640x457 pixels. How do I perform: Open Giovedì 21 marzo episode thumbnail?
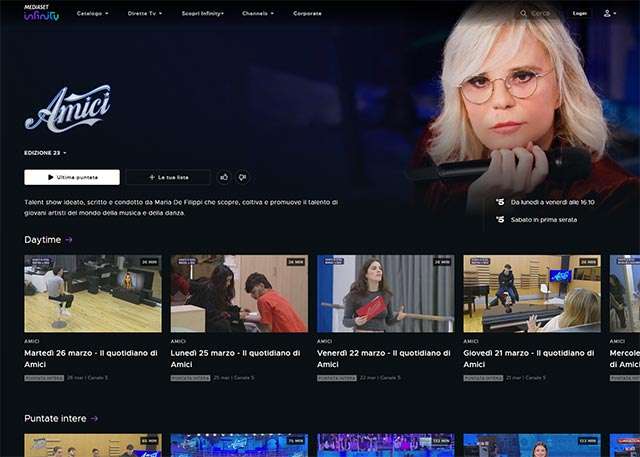coord(532,294)
